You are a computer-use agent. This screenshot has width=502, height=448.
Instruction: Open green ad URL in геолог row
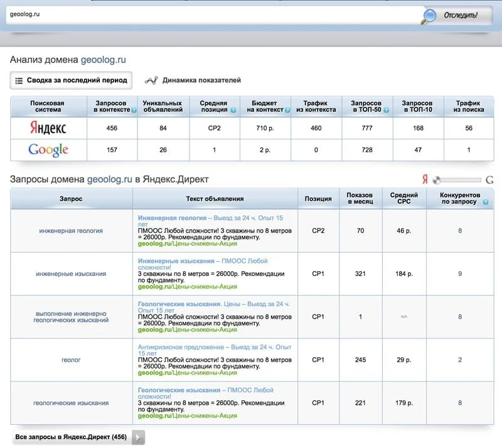[x=187, y=373]
